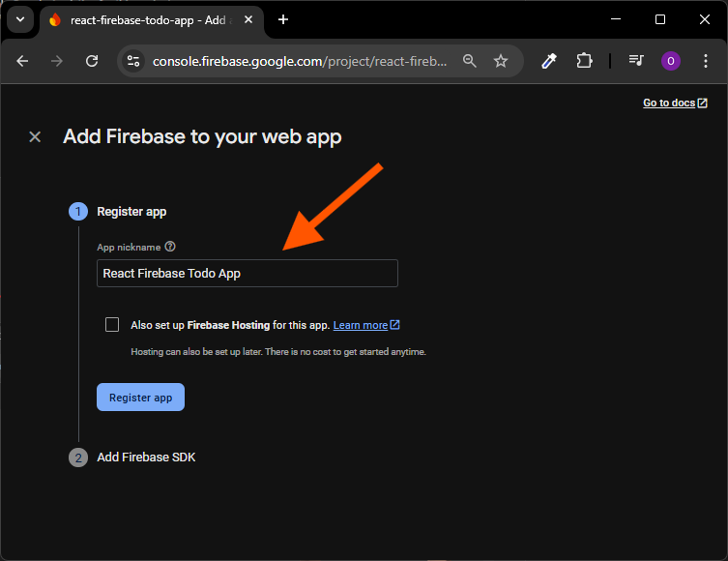The width and height of the screenshot is (728, 561).
Task: Close the react-firebase-todo-app tab
Action: [x=248, y=20]
